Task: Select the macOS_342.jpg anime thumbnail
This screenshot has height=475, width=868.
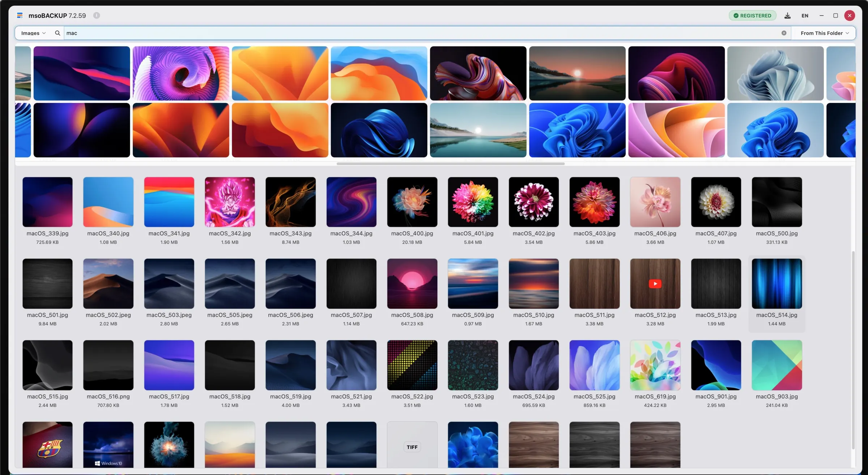Action: 230,202
